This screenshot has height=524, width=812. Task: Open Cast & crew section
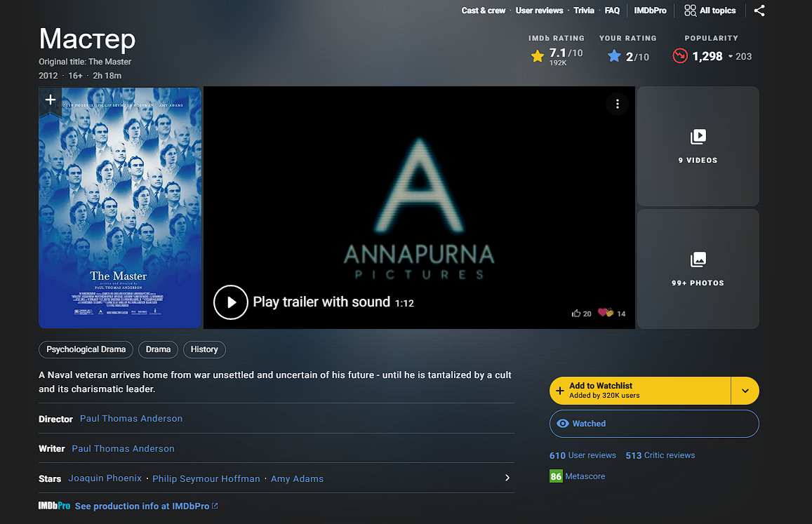click(483, 11)
